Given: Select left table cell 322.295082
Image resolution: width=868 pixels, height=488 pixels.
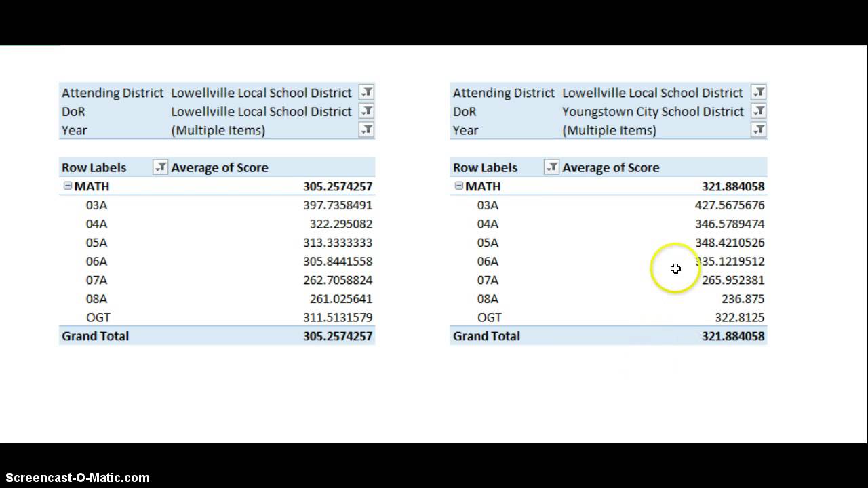Looking at the screenshot, I should [341, 224].
